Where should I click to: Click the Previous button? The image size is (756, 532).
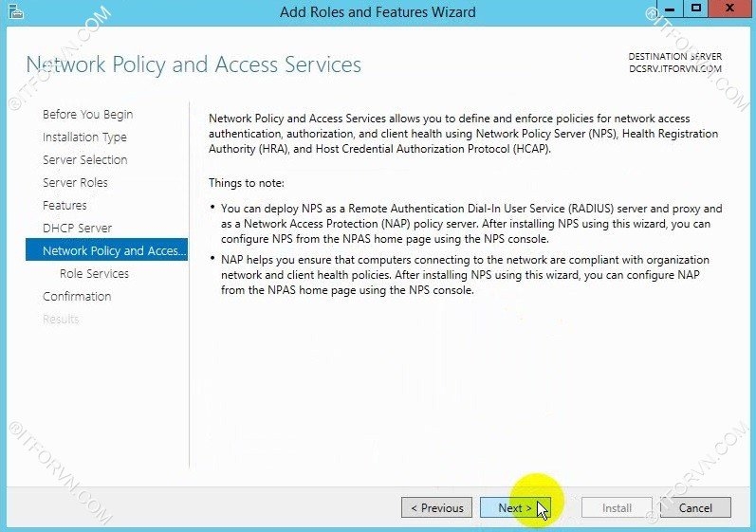pyautogui.click(x=437, y=508)
